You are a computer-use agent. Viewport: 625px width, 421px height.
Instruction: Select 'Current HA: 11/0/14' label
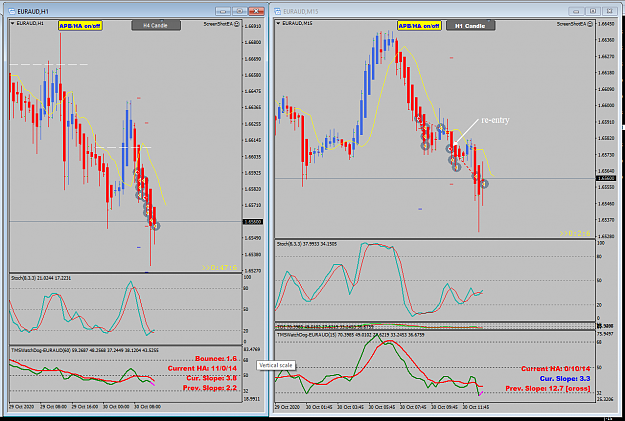202,368
